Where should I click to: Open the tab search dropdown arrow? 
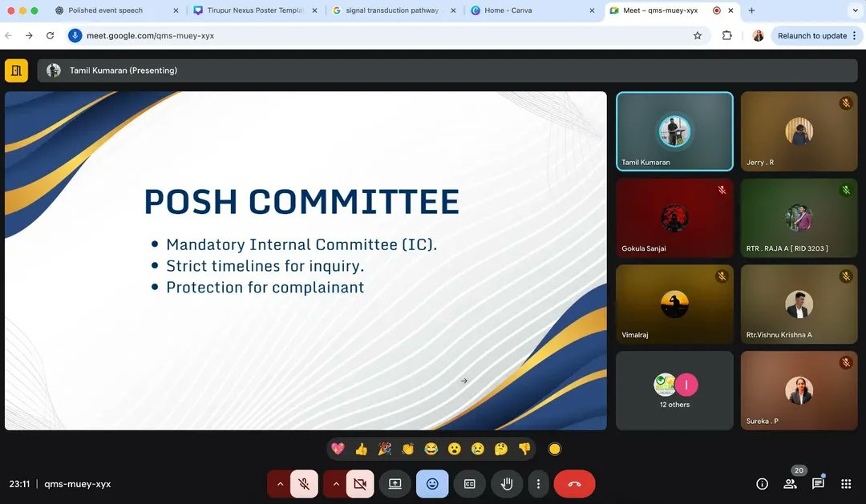[x=855, y=10]
